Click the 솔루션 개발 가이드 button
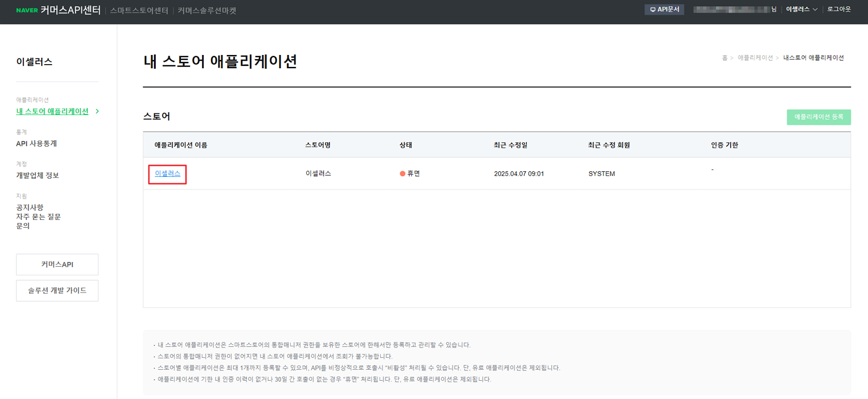The height and width of the screenshot is (399, 868). 57,290
